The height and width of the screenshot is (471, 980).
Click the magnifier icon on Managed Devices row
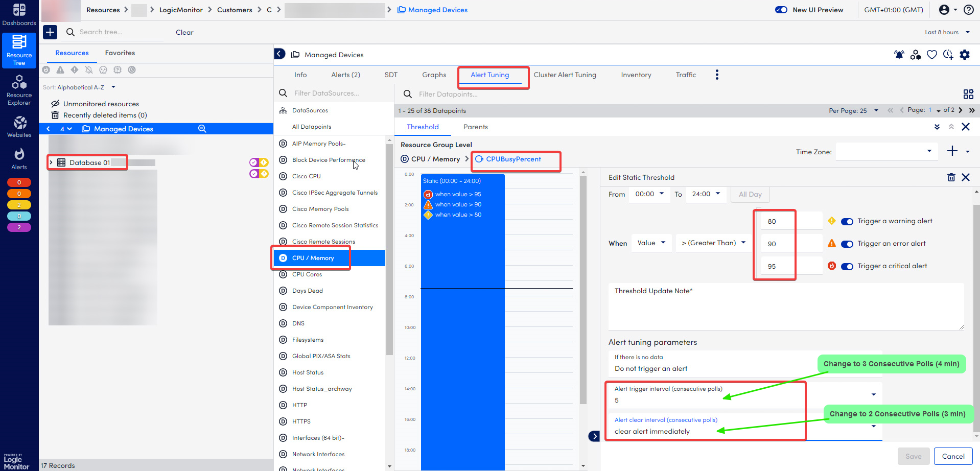(x=202, y=129)
